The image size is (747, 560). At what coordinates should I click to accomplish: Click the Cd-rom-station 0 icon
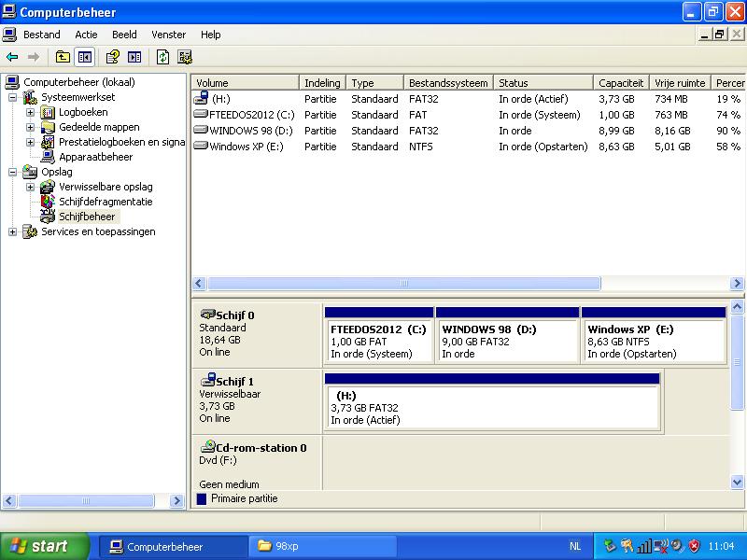(207, 446)
